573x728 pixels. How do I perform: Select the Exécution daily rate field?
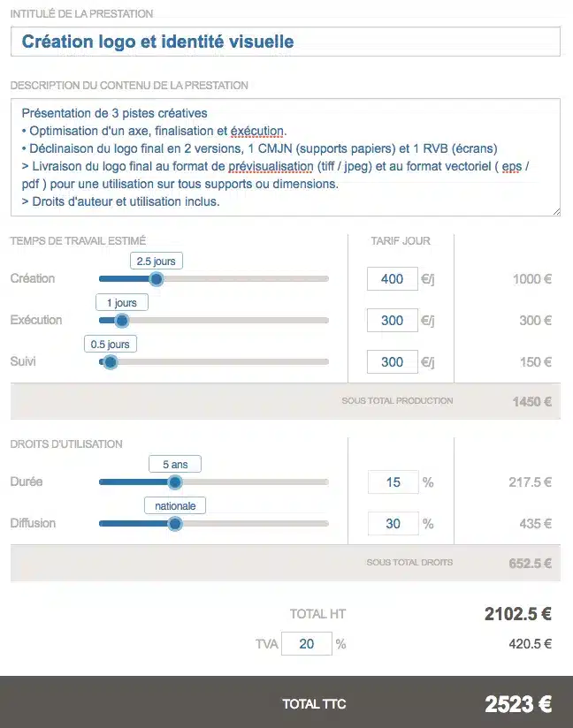click(x=393, y=321)
